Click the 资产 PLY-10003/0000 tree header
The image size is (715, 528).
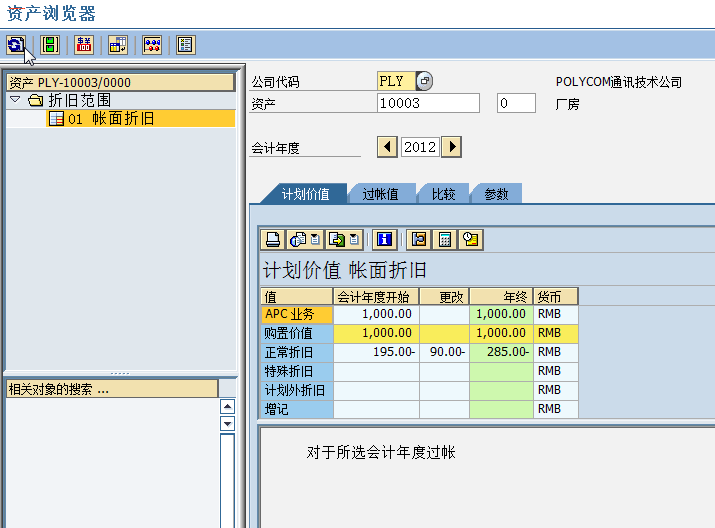[x=120, y=83]
